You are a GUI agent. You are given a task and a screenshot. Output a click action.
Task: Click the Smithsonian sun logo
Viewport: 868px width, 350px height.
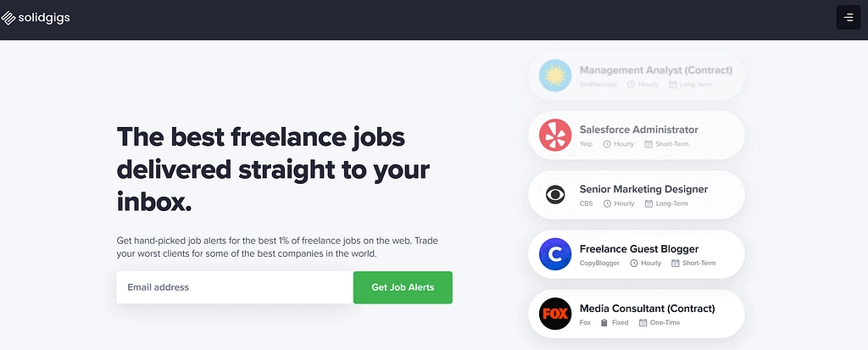point(555,75)
